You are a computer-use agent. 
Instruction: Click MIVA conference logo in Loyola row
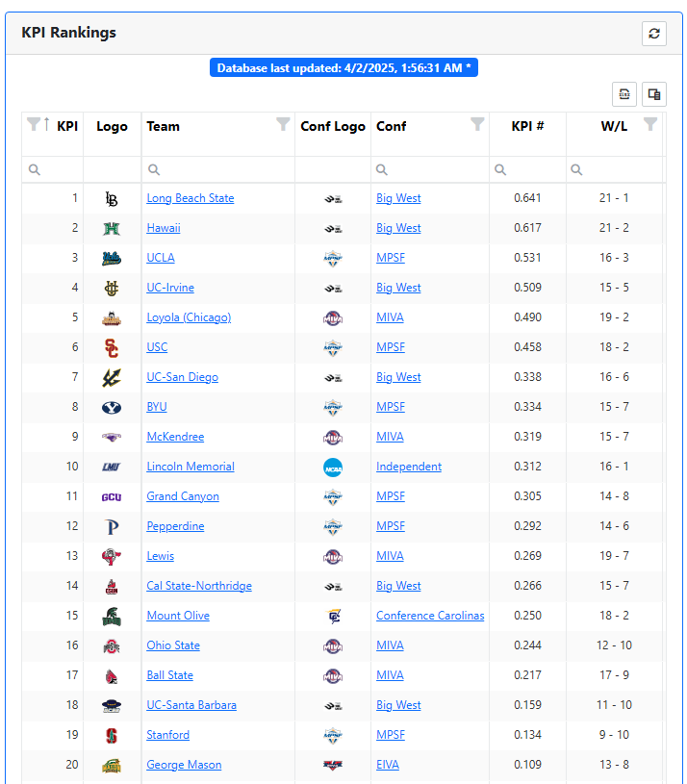[333, 318]
